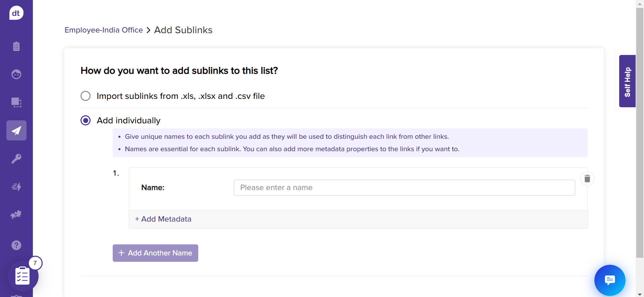Open the paper plane sidebar icon
644x297 pixels.
point(16,130)
